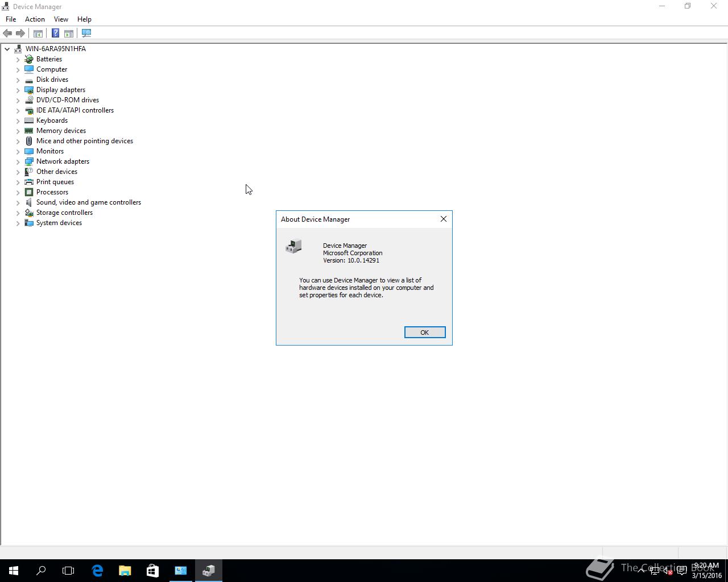Expand the Batteries node
The image size is (728, 582).
pyautogui.click(x=18, y=59)
